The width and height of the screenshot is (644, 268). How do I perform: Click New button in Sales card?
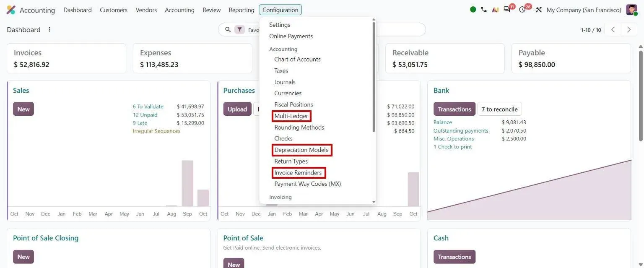tap(23, 109)
